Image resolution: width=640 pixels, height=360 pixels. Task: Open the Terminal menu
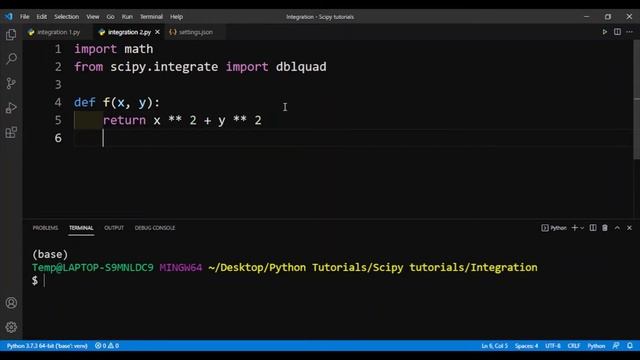click(151, 17)
